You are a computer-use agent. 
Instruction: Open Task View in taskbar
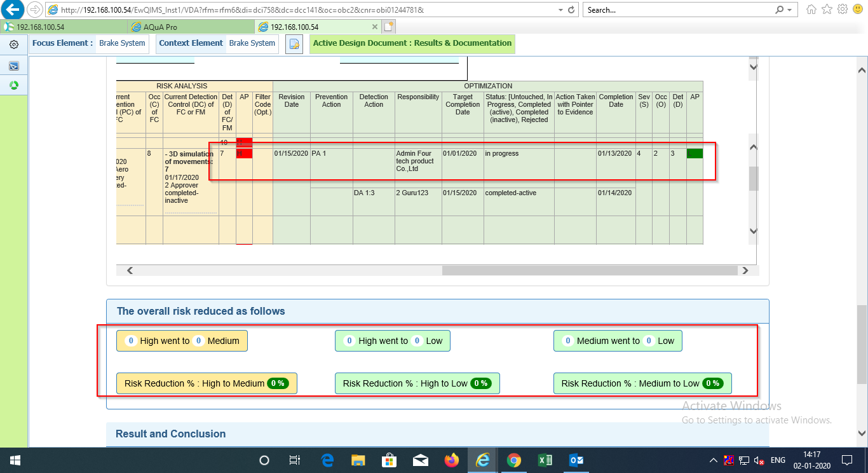(x=294, y=460)
